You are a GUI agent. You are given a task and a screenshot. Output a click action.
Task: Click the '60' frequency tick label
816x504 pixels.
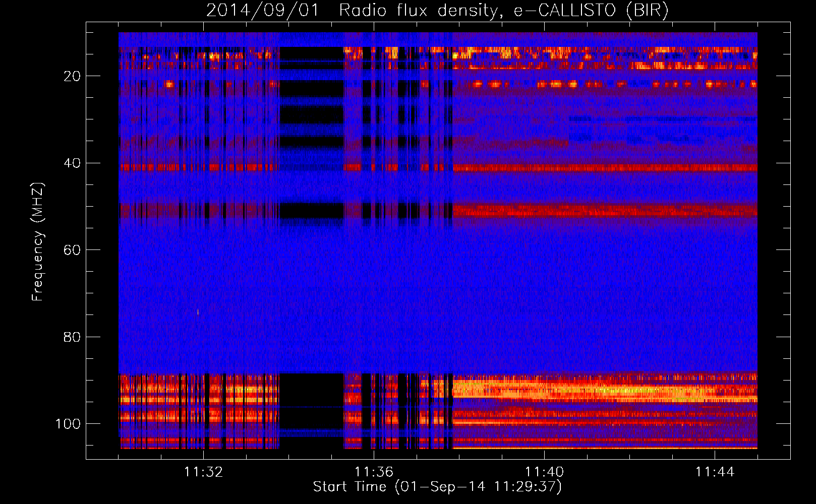point(73,250)
